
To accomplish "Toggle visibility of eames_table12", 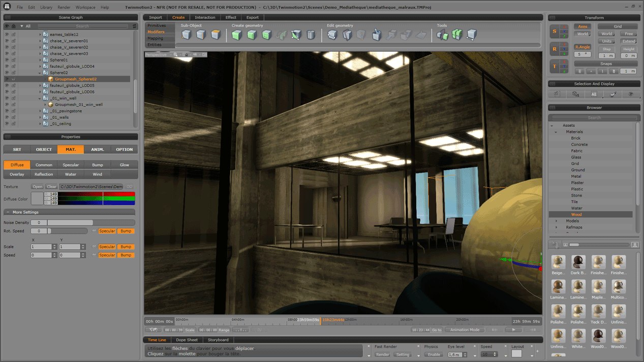I will click(x=7, y=35).
